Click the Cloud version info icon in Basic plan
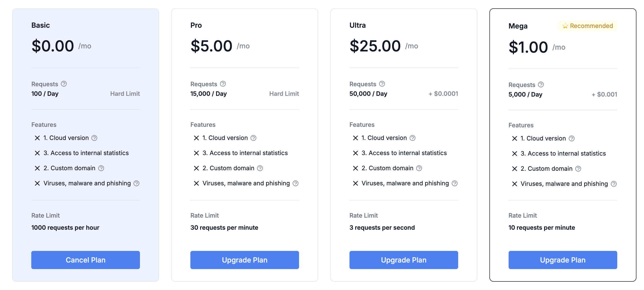Image resolution: width=644 pixels, height=290 pixels. [94, 138]
